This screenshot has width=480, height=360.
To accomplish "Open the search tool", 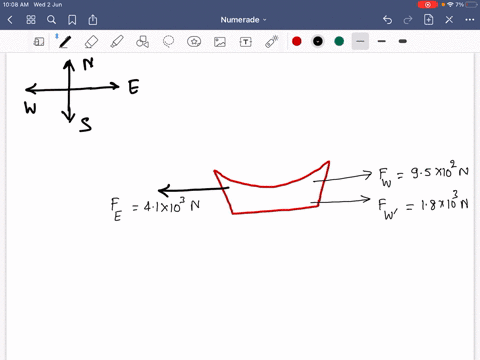I will pos(51,20).
